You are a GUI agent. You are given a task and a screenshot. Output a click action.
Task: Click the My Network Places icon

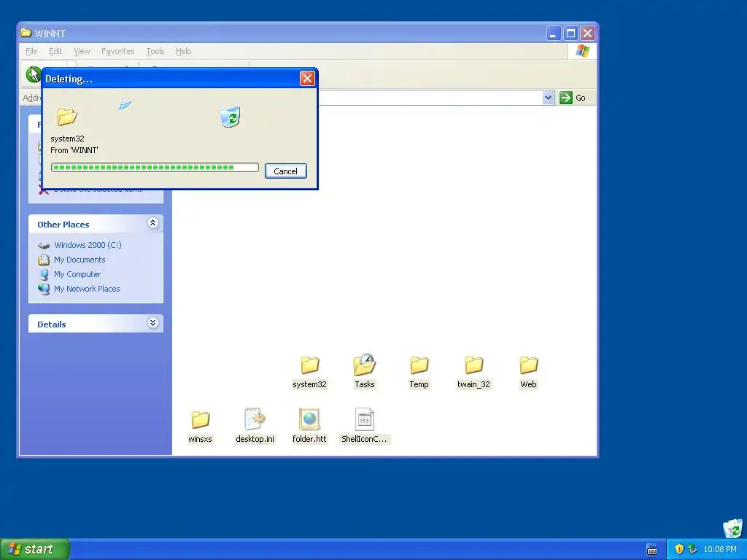coord(44,289)
